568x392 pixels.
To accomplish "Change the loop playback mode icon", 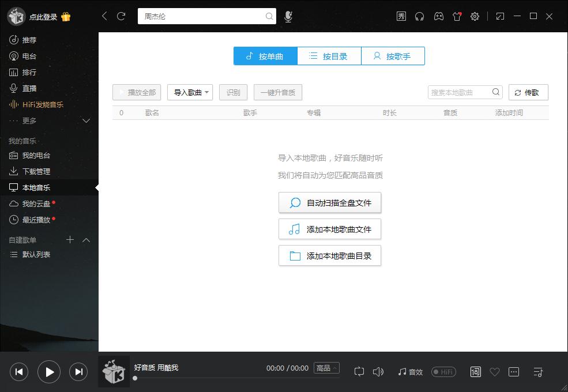I will [359, 372].
